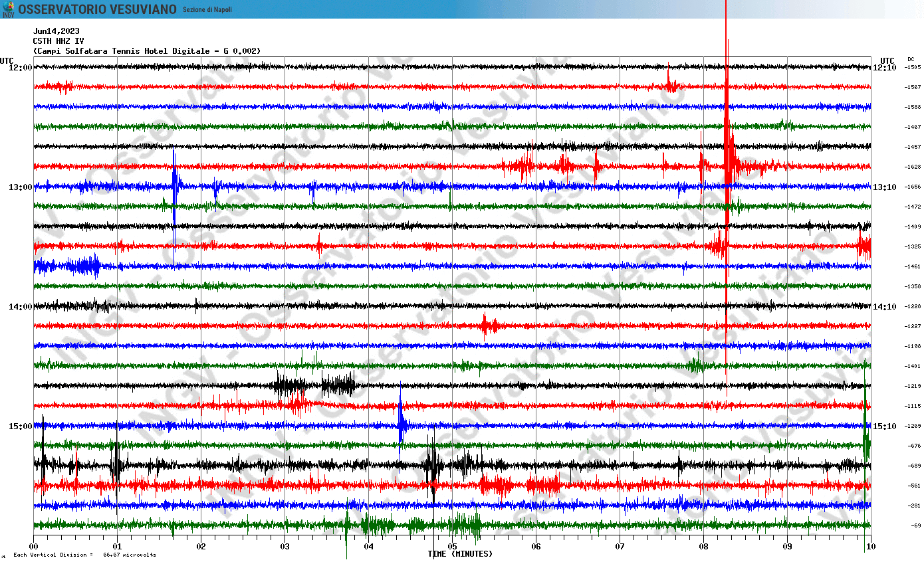Select DC value -281
The width and height of the screenshot is (924, 564).
tap(913, 506)
